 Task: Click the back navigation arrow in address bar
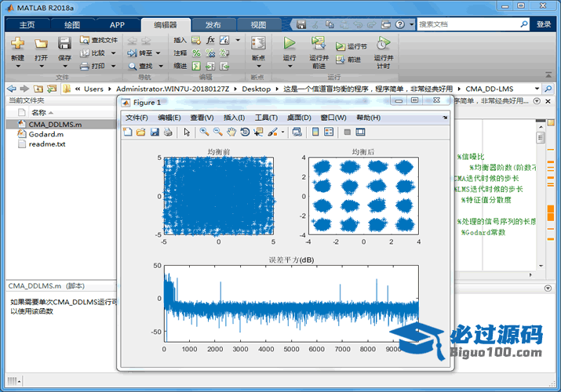pos(12,89)
